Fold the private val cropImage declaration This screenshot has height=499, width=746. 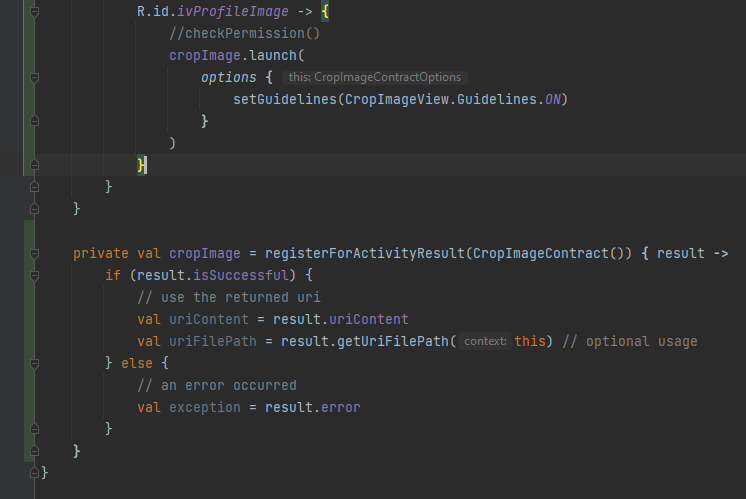(x=34, y=254)
